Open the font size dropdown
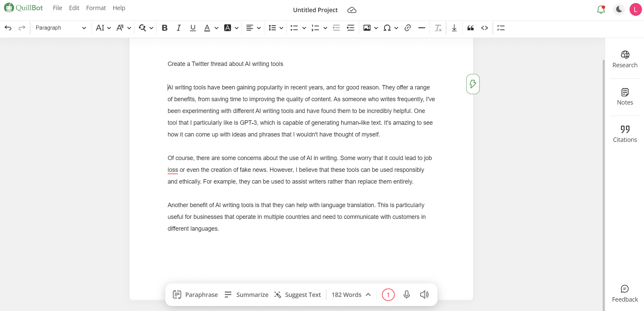 (x=103, y=28)
